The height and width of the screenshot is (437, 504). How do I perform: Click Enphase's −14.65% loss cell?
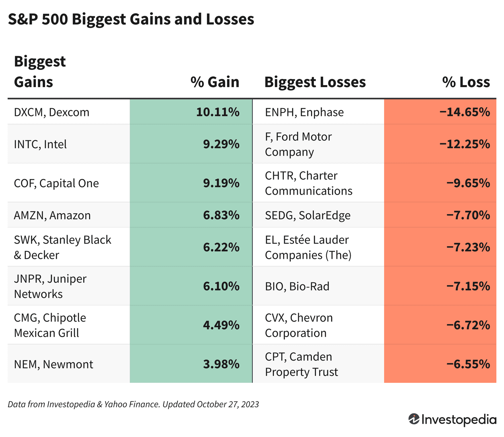pyautogui.click(x=465, y=112)
